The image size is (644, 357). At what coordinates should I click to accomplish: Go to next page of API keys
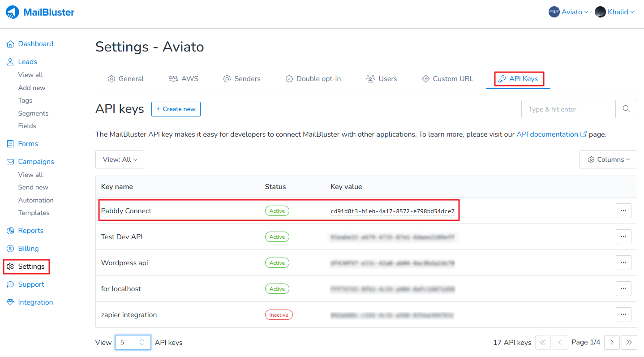click(612, 342)
